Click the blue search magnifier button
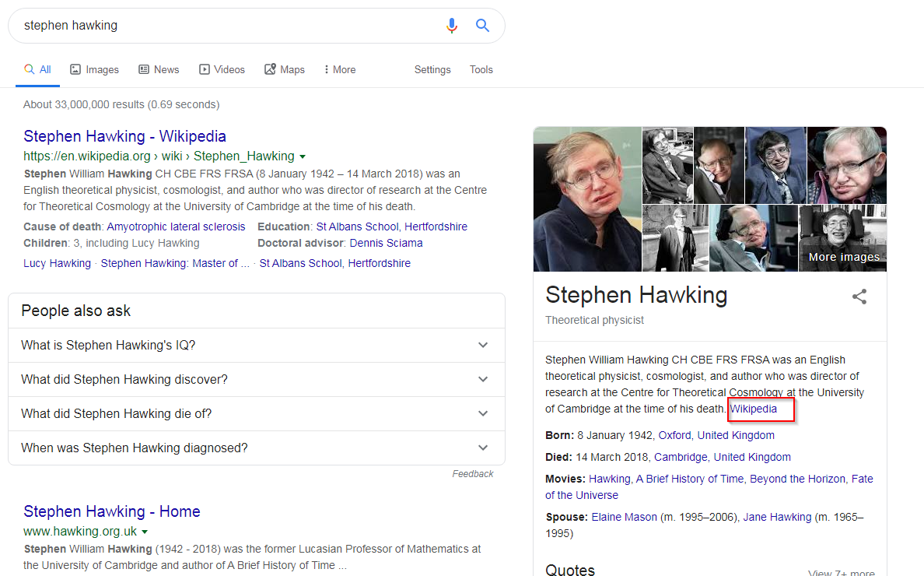 pos(482,26)
